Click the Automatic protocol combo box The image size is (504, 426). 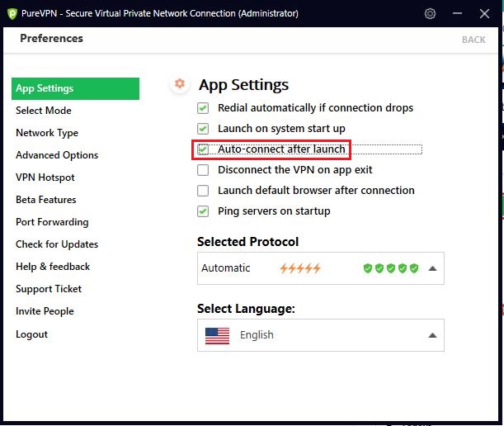click(321, 268)
